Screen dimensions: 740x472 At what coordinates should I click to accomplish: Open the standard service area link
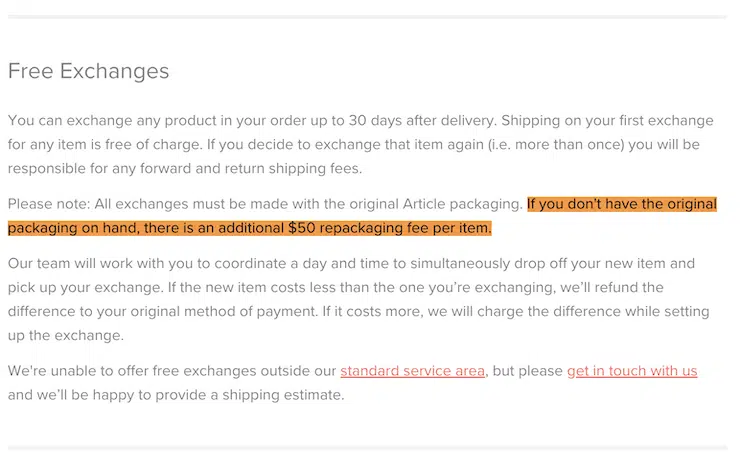(x=412, y=371)
